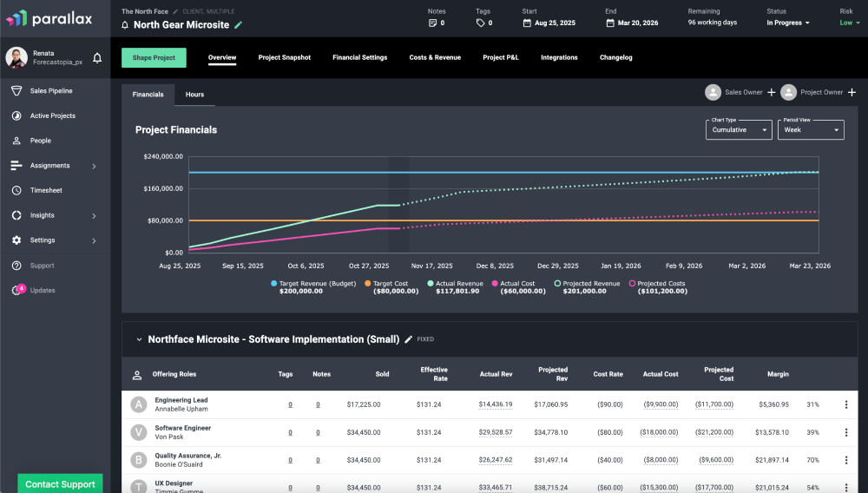Open the Notes icon in header
The width and height of the screenshot is (868, 493).
(x=432, y=23)
